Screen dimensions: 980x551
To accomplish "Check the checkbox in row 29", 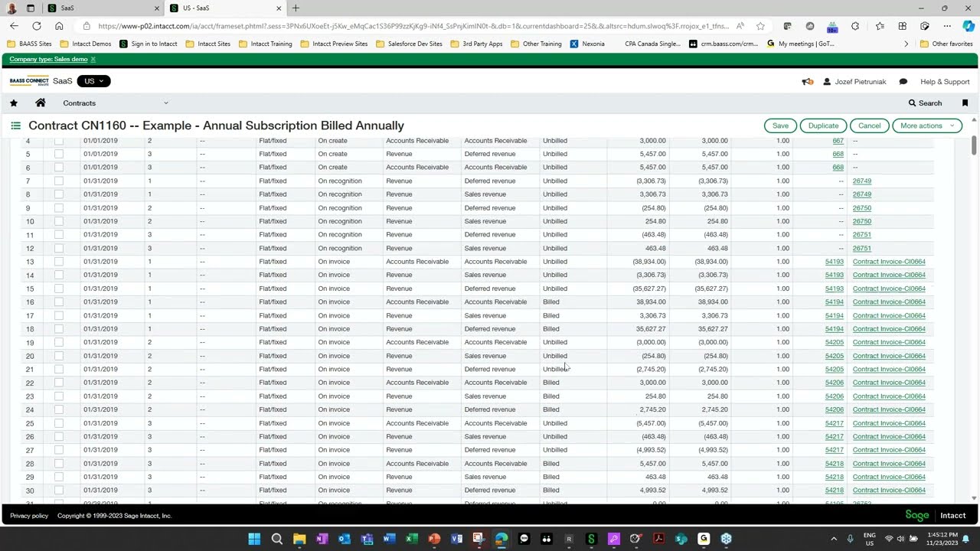I will pos(59,478).
